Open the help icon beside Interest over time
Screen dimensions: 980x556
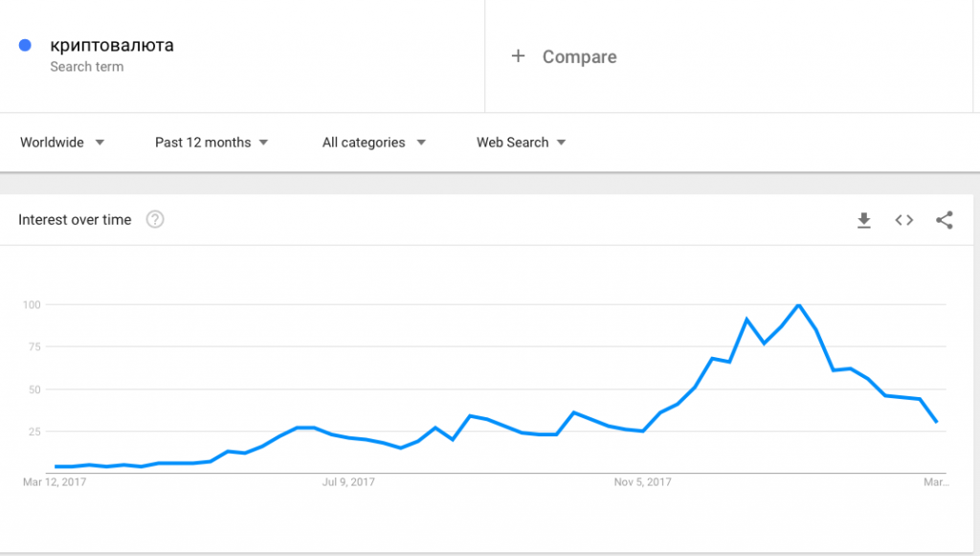[155, 220]
